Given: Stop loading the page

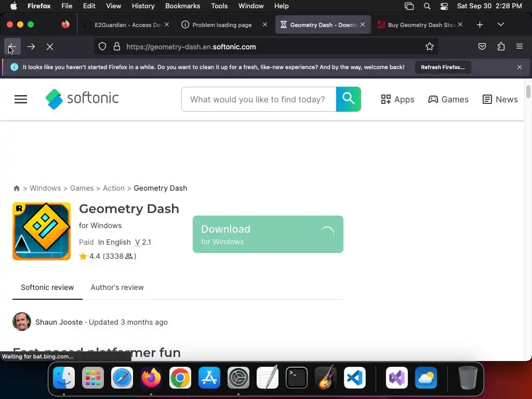Looking at the screenshot, I should [x=50, y=46].
